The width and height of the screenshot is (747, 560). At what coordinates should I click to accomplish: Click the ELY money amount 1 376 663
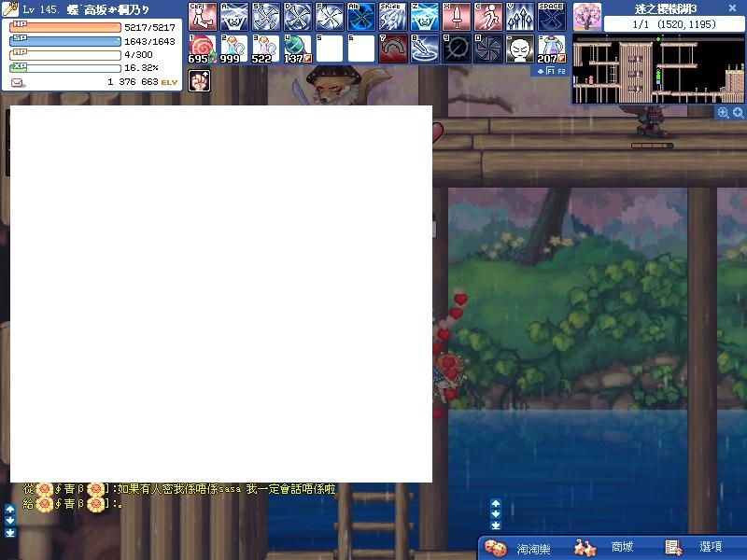point(133,82)
